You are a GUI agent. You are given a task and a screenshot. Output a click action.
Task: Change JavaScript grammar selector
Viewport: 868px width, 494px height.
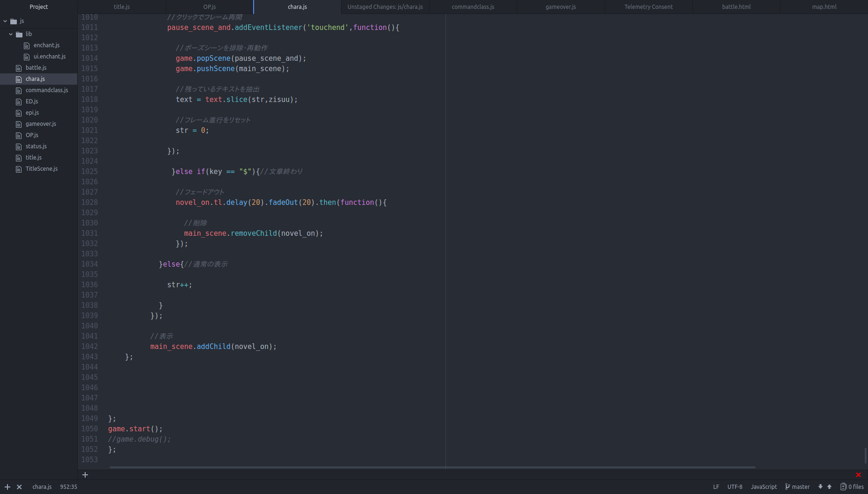(764, 487)
